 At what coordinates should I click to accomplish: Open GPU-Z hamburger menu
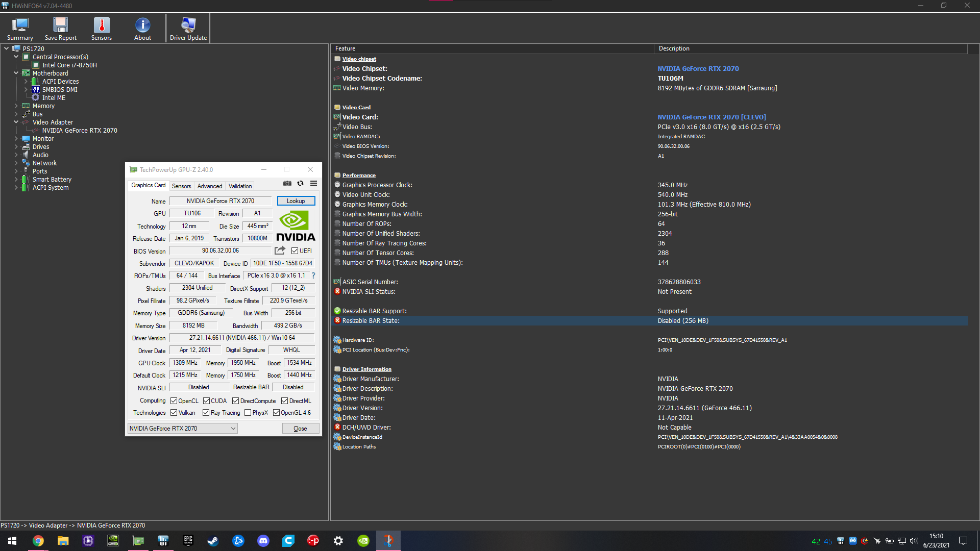tap(313, 183)
